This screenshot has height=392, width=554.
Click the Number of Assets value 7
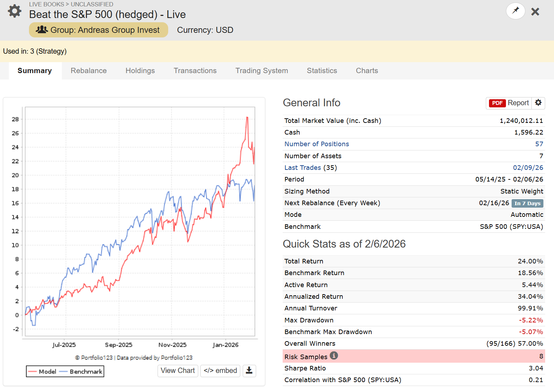(x=541, y=156)
